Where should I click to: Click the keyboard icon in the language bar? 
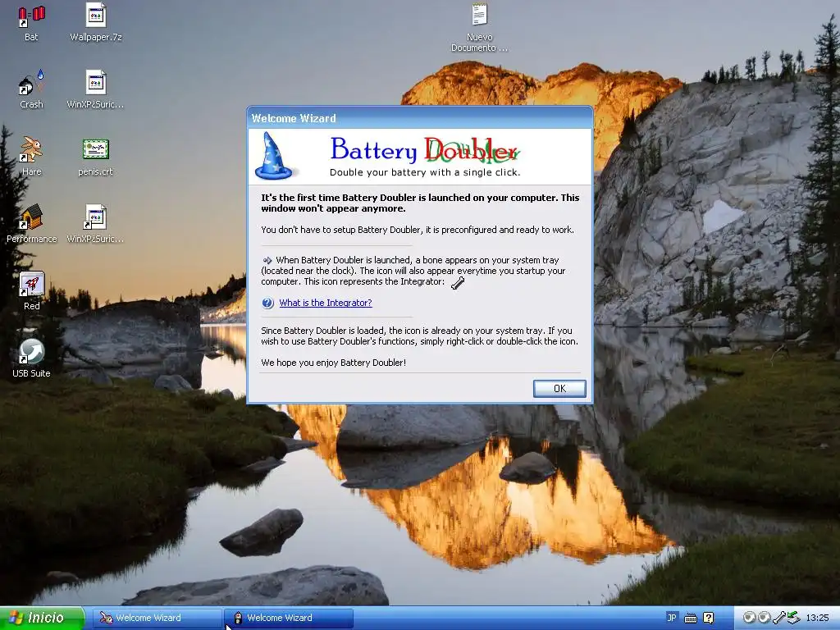691,619
